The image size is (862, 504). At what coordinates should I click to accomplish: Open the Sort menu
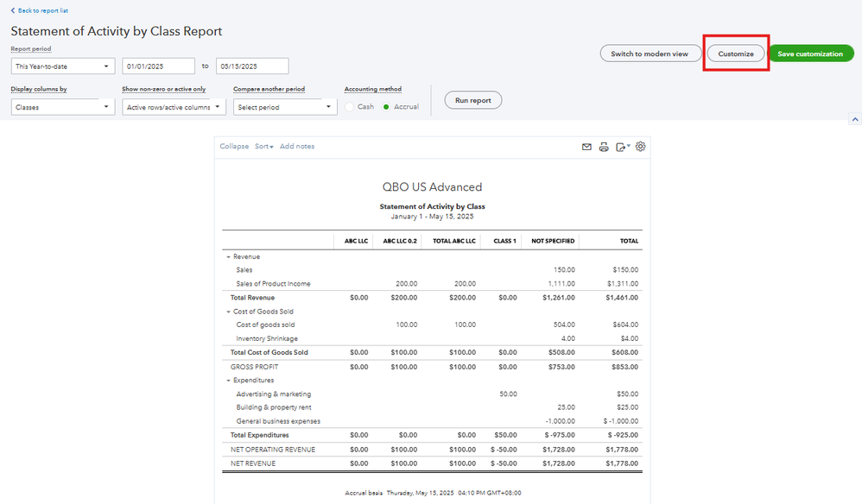click(x=263, y=147)
